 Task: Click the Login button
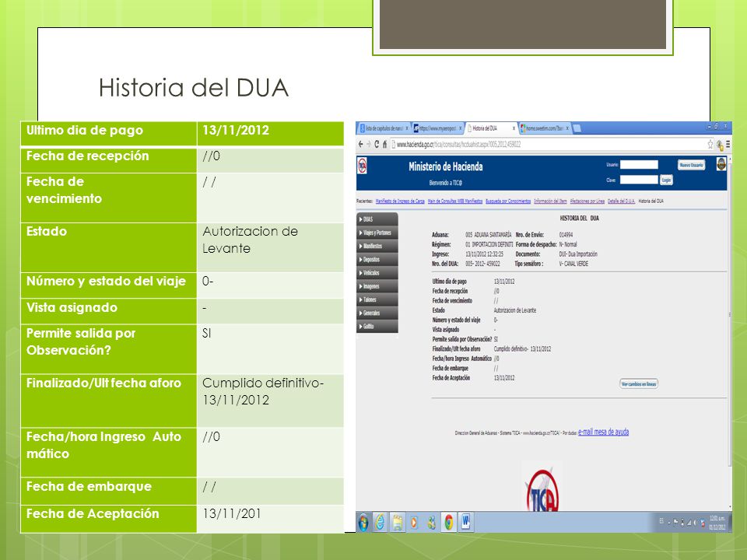pyautogui.click(x=666, y=180)
